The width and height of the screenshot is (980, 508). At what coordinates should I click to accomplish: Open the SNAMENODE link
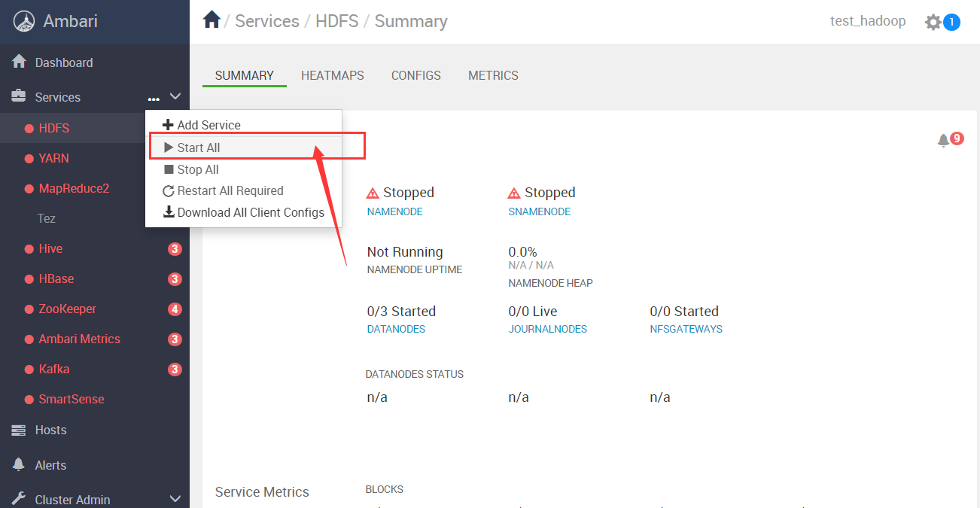pyautogui.click(x=539, y=211)
